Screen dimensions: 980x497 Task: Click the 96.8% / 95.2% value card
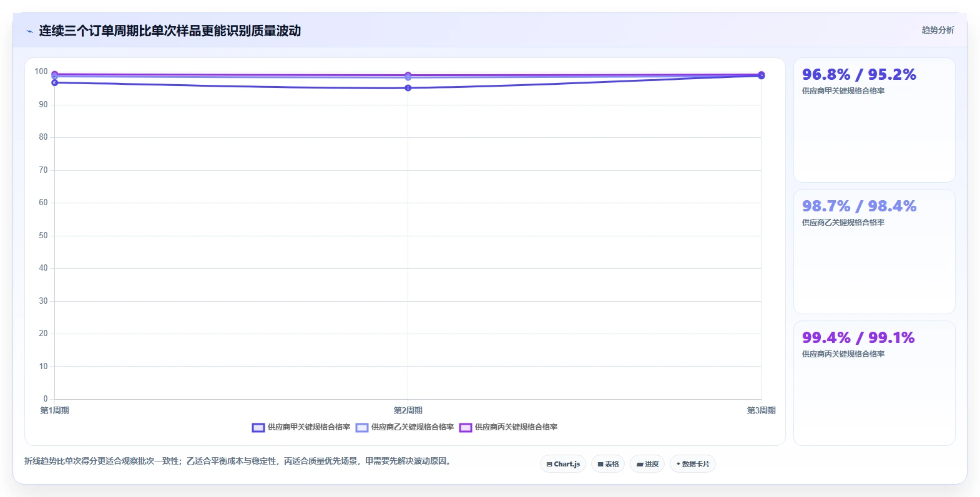click(874, 120)
